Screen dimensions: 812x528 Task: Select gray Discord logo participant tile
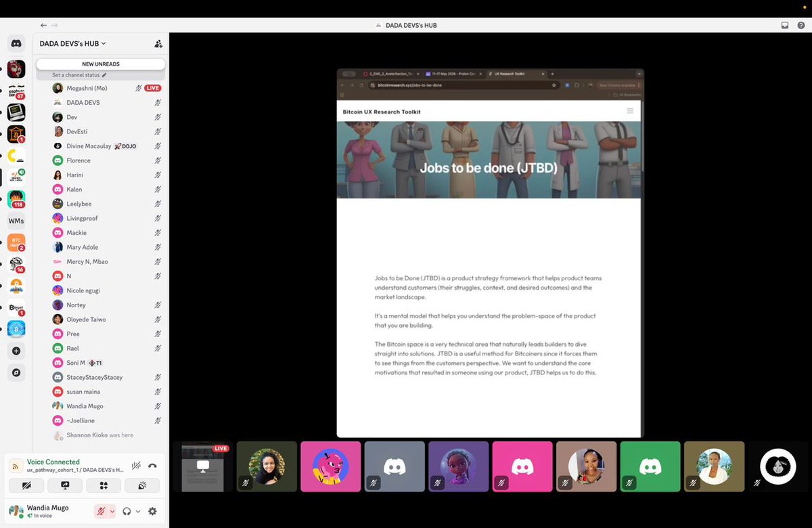click(394, 466)
